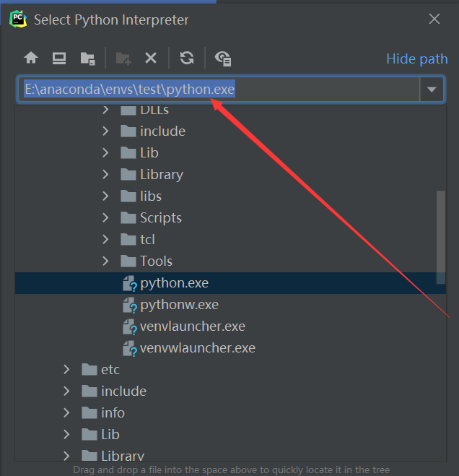Select the libs folder name
459x476 pixels.
tap(151, 196)
